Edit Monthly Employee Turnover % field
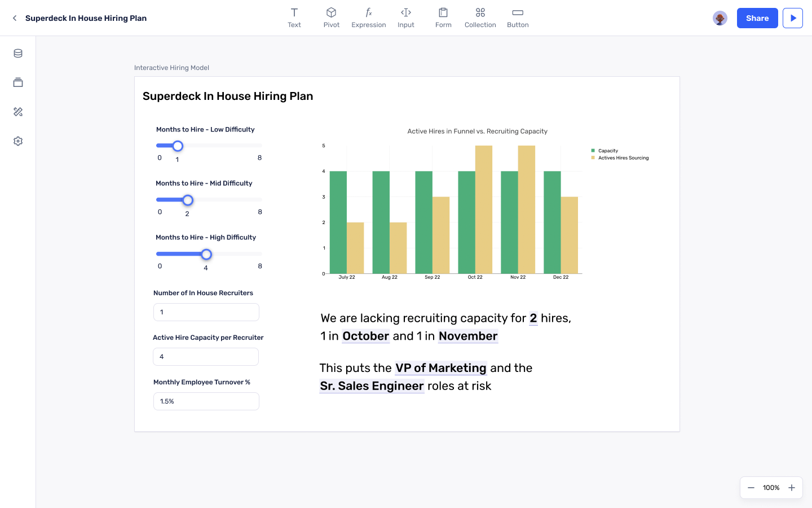Screen dimensions: 812x508 coord(206,401)
